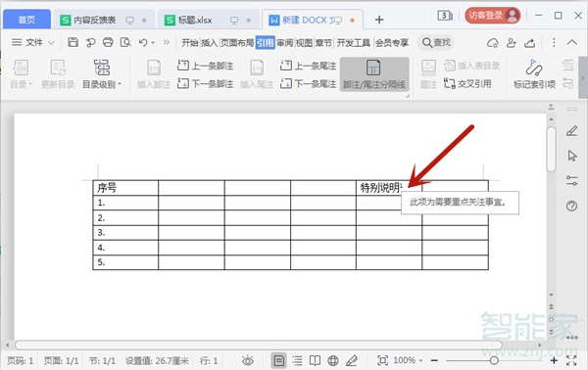The image size is (588, 370).
Task: Toggle eye protection mode icon
Action: [248, 360]
